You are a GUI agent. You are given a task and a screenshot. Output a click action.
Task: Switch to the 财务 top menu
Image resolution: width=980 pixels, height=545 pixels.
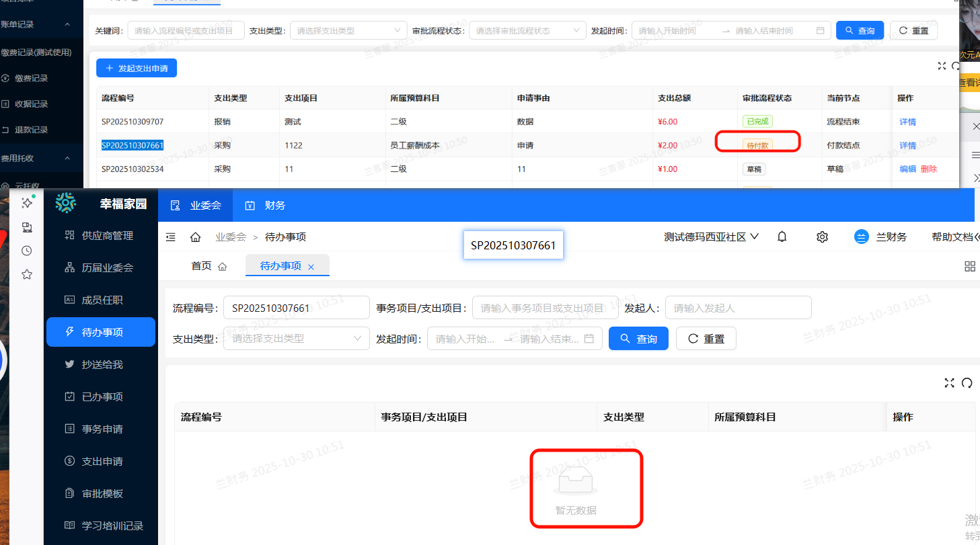[265, 205]
